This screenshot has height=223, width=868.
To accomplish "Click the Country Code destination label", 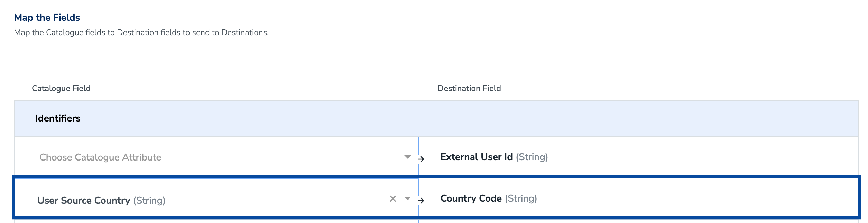I will (471, 198).
